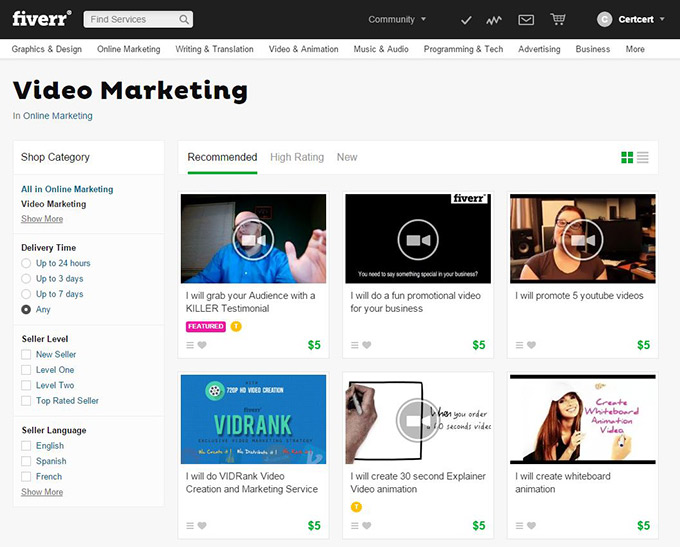Open All in Online Marketing link
The image size is (680, 547).
[67, 189]
